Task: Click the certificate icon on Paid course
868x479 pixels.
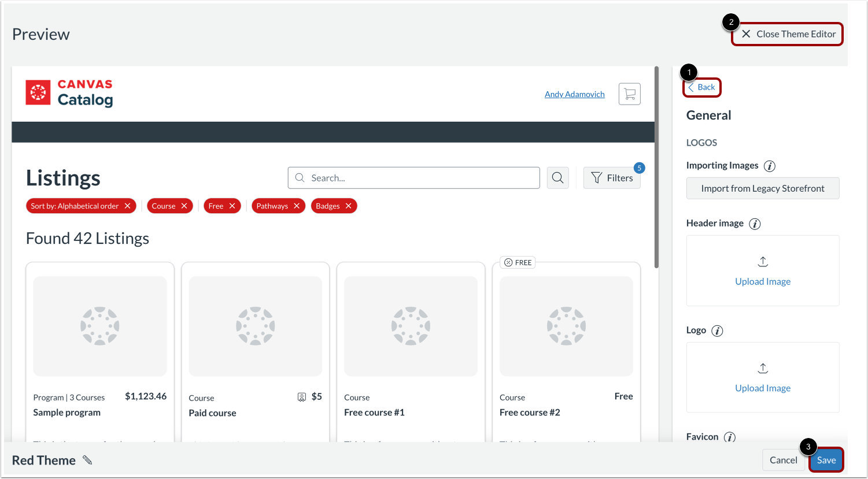Action: [x=301, y=397]
